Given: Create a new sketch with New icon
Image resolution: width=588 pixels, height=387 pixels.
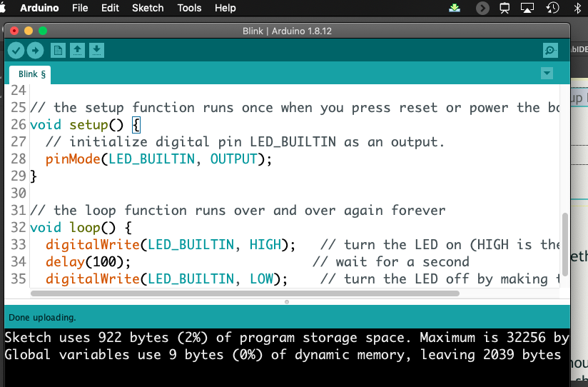Looking at the screenshot, I should [x=58, y=51].
